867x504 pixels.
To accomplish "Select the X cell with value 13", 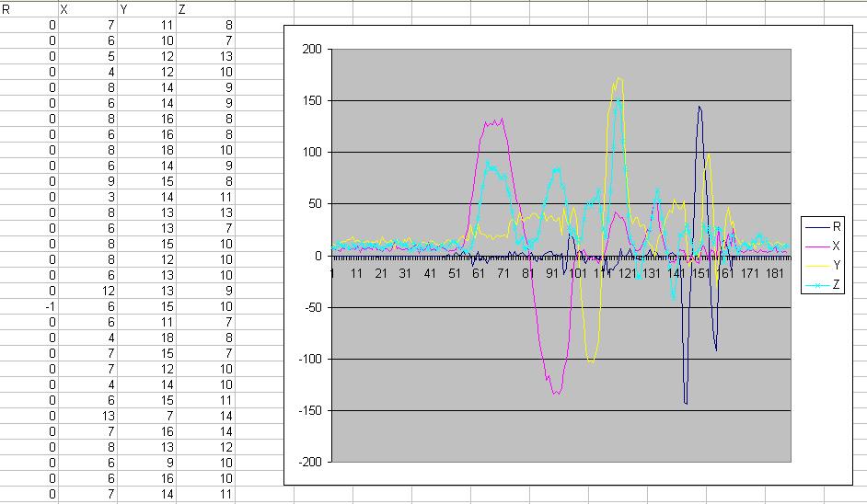I will coord(87,416).
